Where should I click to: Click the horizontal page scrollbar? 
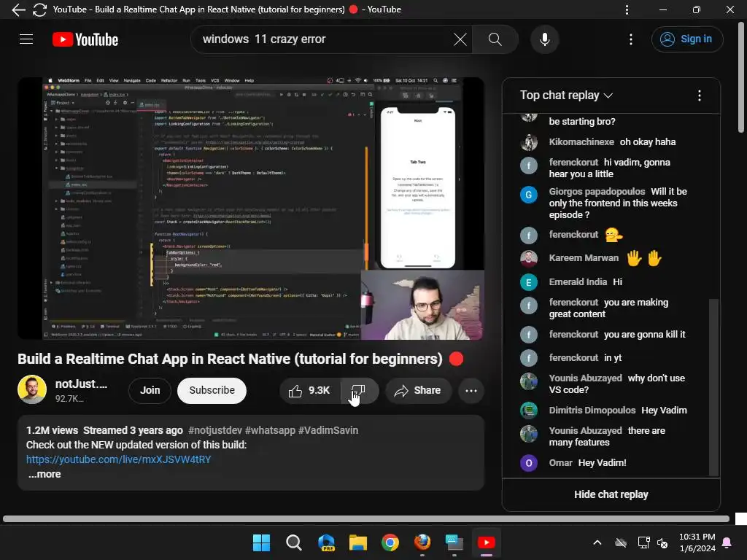(366, 518)
